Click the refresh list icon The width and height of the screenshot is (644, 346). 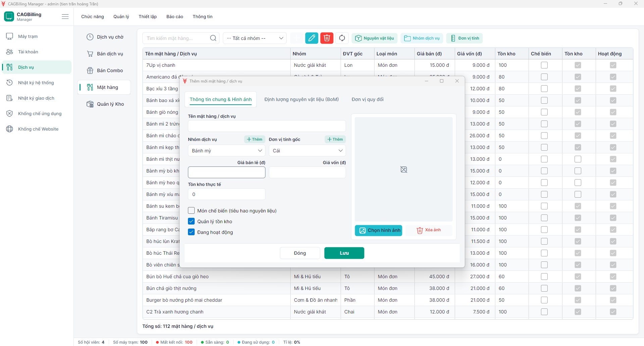[x=342, y=38]
